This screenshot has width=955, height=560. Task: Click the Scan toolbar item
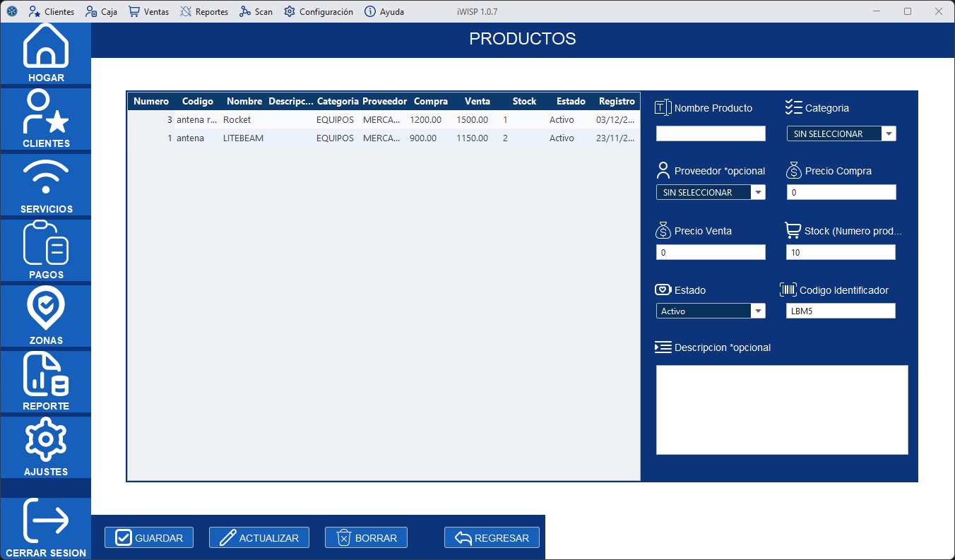pos(256,11)
